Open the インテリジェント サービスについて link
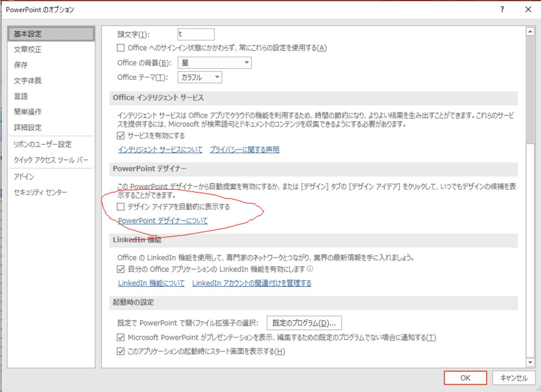 click(x=160, y=150)
